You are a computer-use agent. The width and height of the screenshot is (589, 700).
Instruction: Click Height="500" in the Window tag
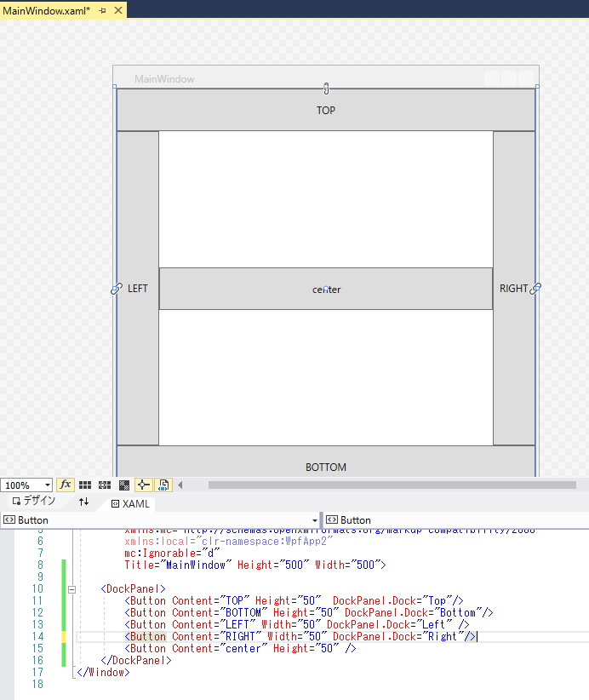click(273, 565)
